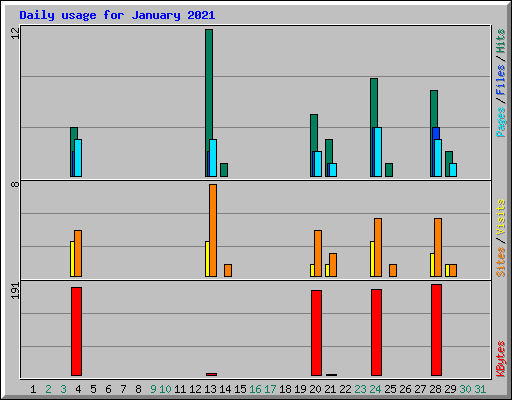The width and height of the screenshot is (512, 400).
Task: Select the red KBytes bar on day 28
Action: coord(436,330)
